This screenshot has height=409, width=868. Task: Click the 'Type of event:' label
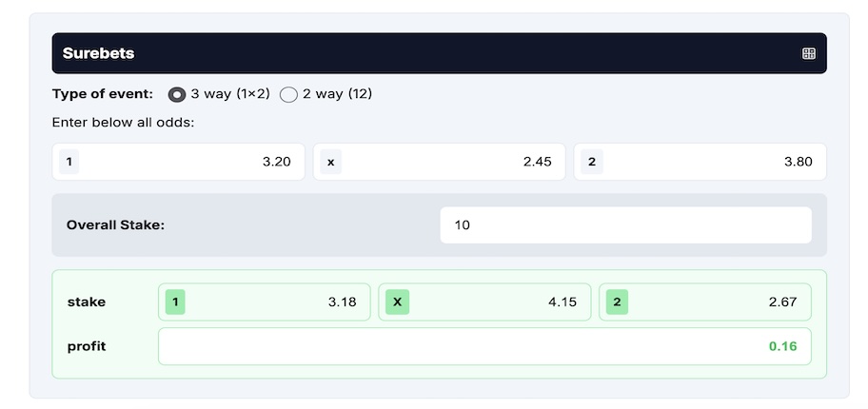(x=103, y=94)
